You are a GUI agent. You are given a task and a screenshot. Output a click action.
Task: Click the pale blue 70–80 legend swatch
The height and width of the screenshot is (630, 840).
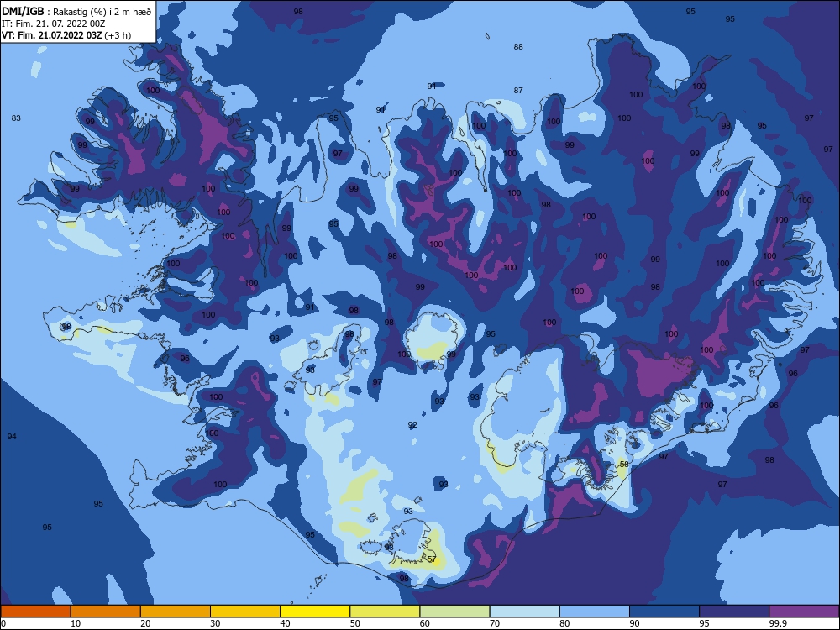coord(524,612)
